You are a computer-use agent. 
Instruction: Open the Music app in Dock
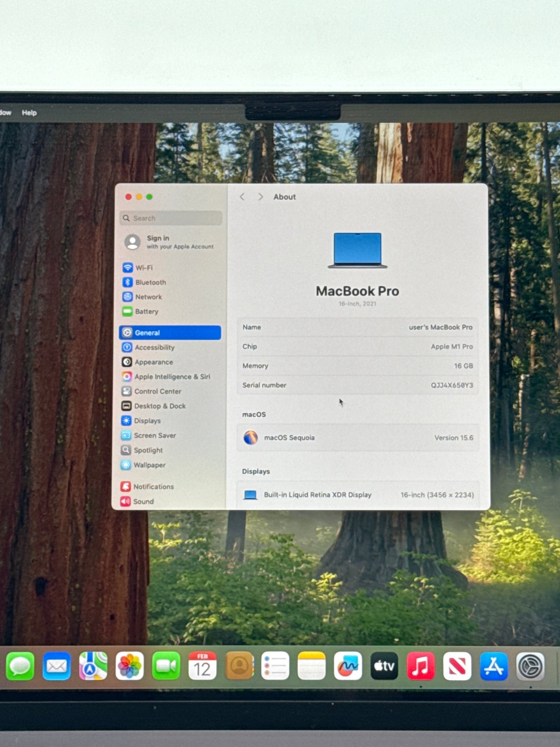tap(420, 666)
